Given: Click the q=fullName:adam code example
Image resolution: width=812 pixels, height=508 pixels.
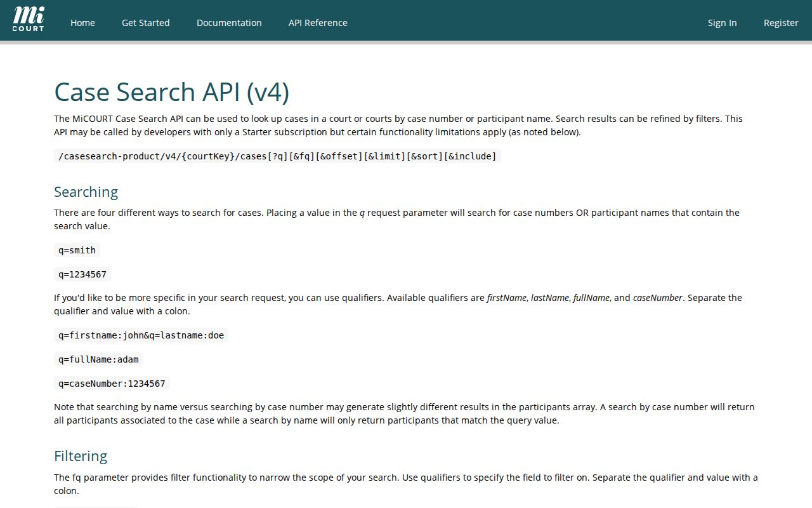Looking at the screenshot, I should coord(98,359).
